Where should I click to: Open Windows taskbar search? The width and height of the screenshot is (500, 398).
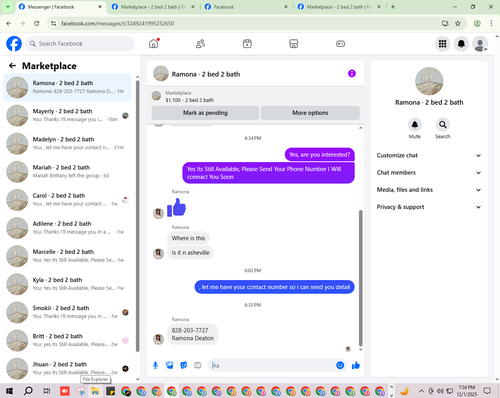(x=28, y=391)
